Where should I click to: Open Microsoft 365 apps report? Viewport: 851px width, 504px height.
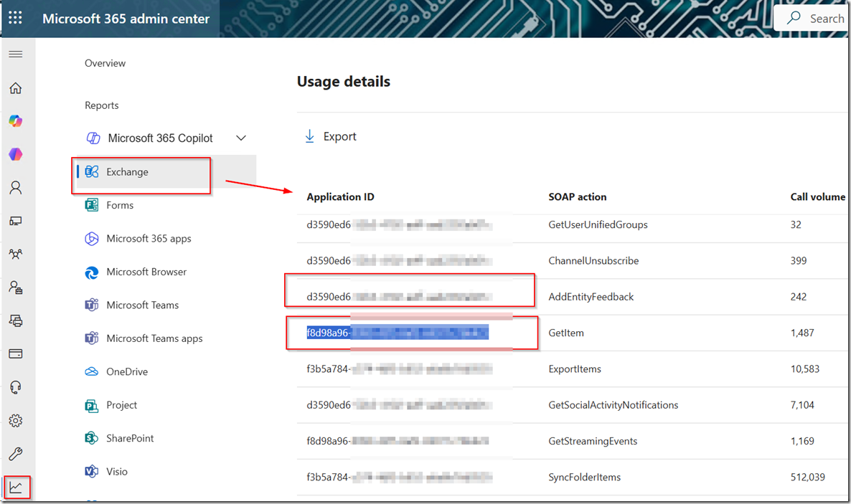click(149, 239)
